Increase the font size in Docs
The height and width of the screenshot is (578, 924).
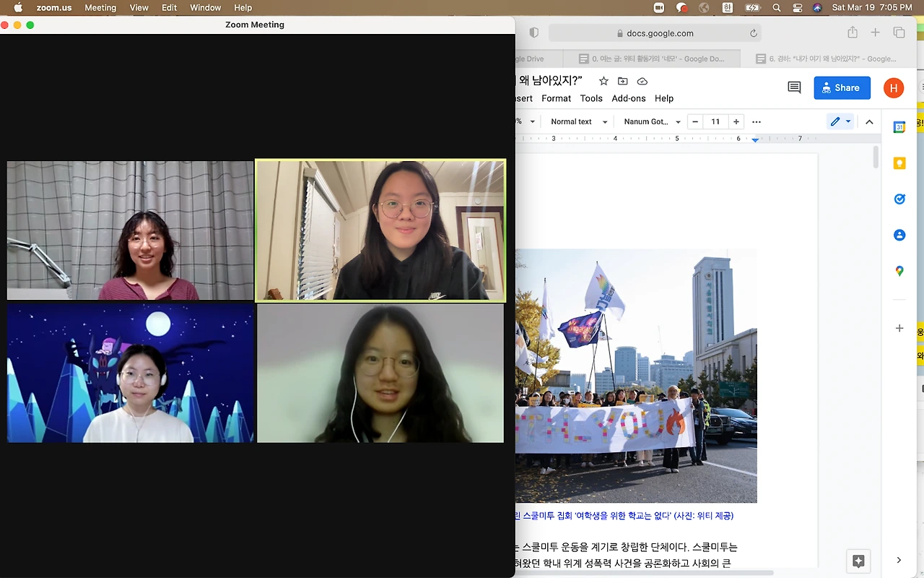(736, 121)
